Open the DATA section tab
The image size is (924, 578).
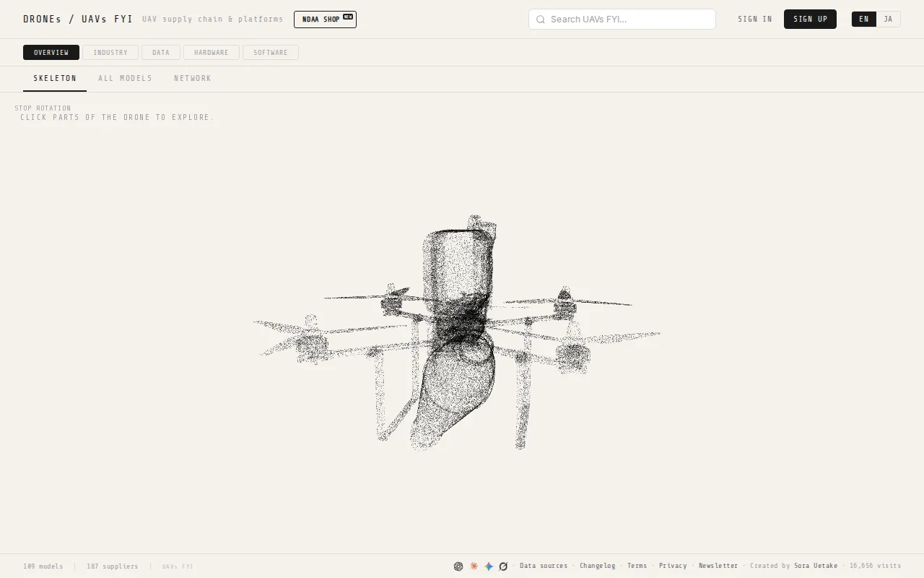pos(161,53)
